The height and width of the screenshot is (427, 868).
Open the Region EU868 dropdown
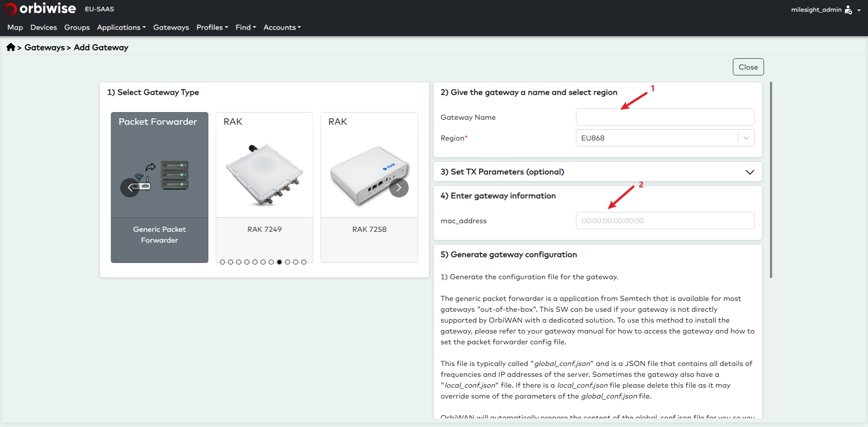665,138
